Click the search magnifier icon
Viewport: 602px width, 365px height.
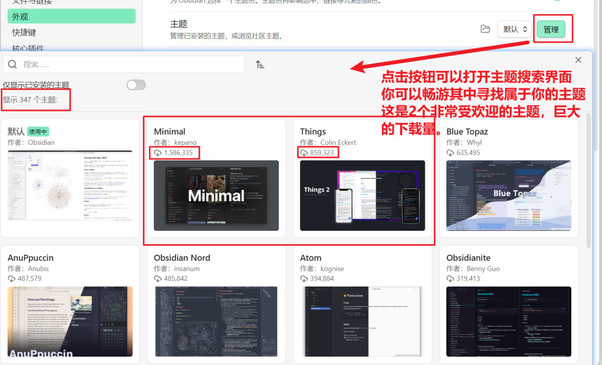pos(12,64)
